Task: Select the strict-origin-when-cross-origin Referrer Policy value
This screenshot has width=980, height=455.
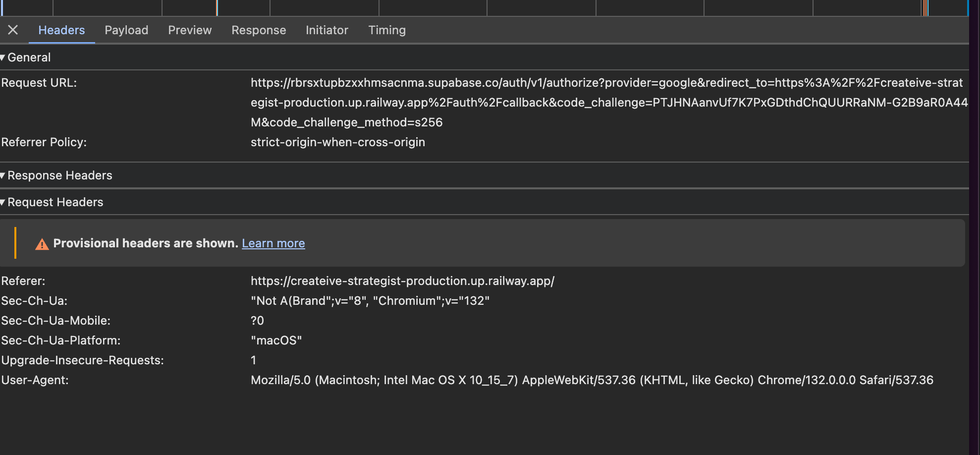Action: click(338, 142)
